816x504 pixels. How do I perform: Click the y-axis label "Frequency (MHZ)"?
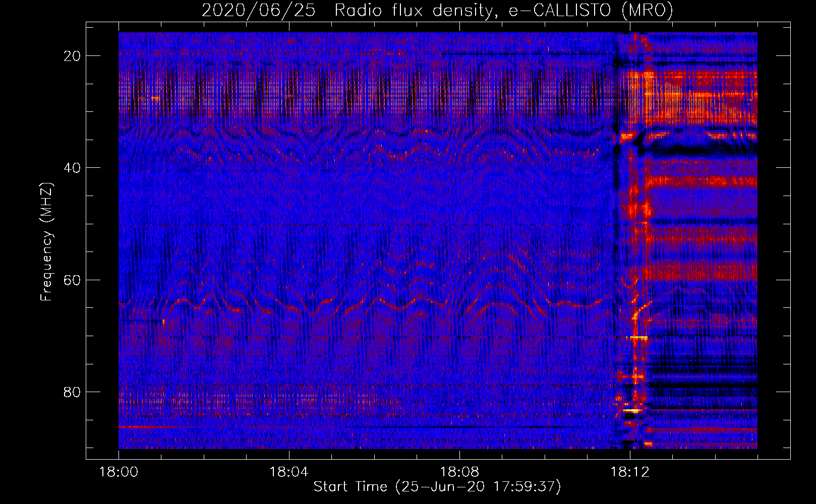[x=47, y=241]
